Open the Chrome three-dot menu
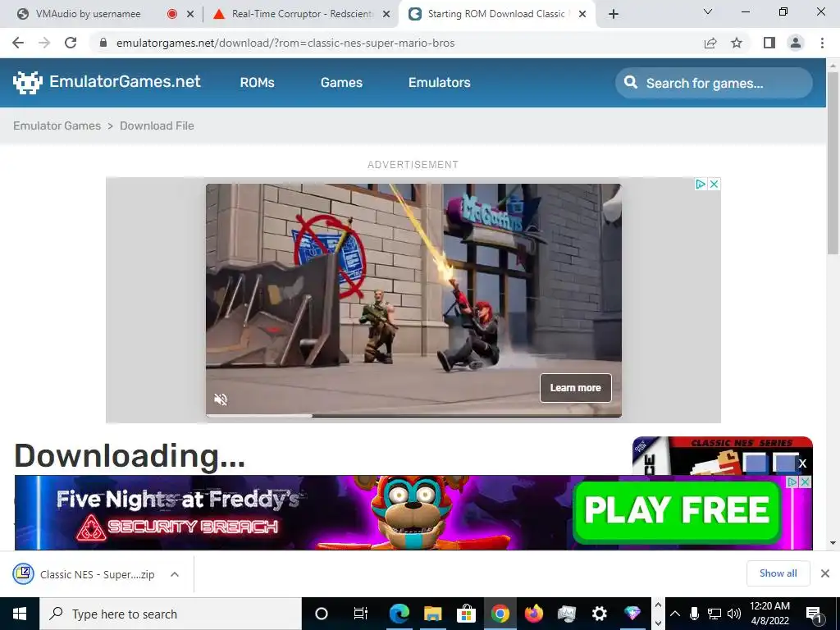840x630 pixels. (822, 43)
